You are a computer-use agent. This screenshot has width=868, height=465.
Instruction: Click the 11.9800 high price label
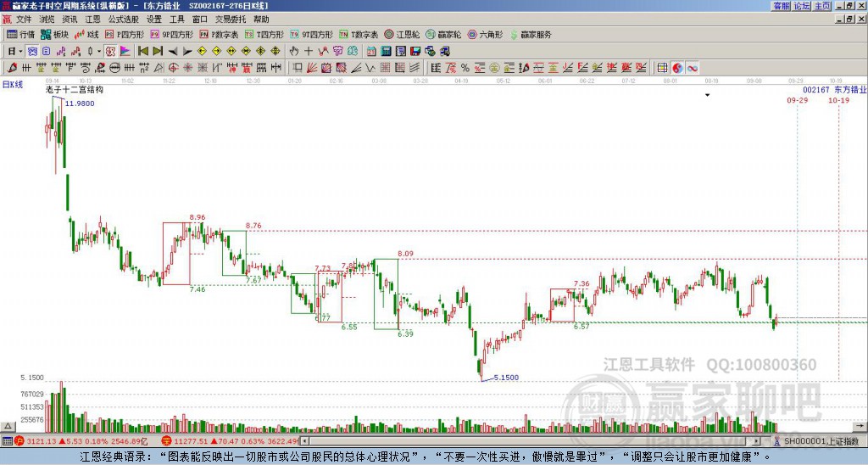click(x=80, y=104)
